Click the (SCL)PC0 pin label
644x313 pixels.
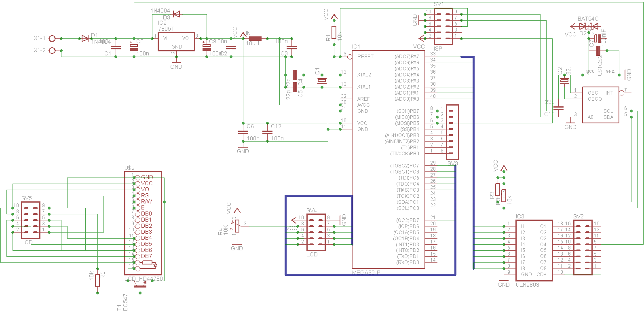(408, 208)
